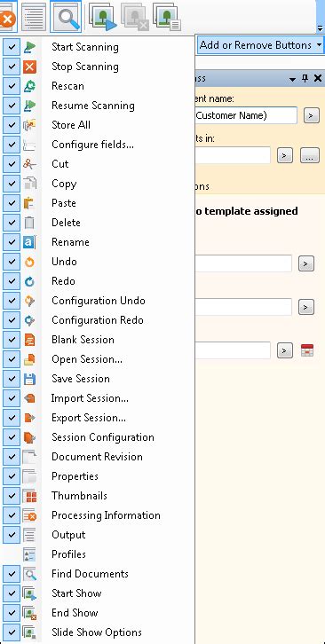
Task: Click the Store All icon
Action: tap(29, 125)
